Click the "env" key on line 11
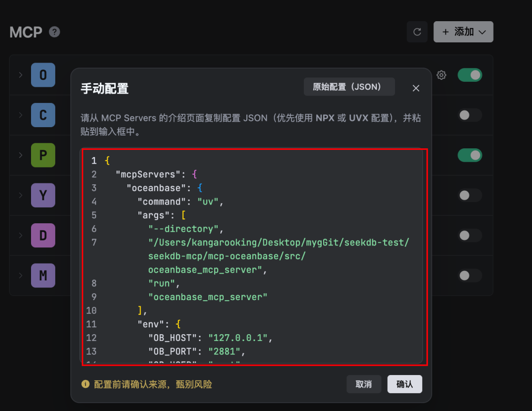Viewport: 532px width, 411px height. point(151,324)
